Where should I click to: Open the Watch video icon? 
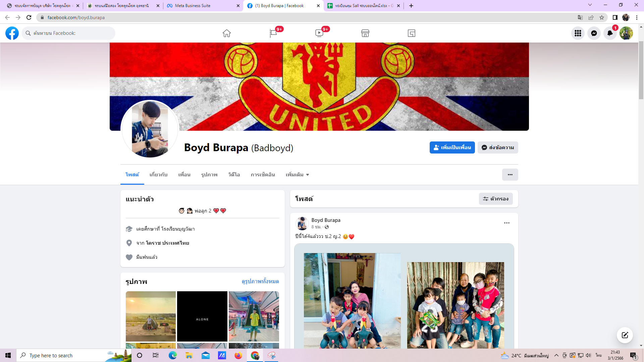pos(319,33)
